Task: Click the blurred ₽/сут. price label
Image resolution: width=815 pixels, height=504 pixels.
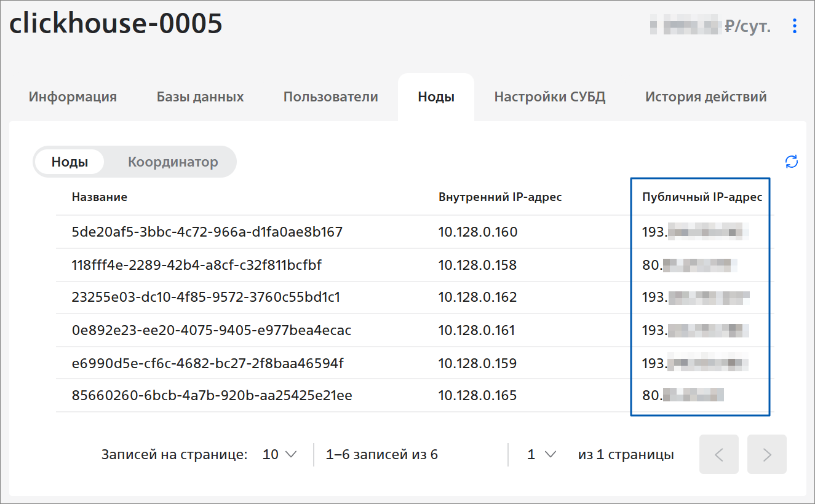Action: (711, 26)
